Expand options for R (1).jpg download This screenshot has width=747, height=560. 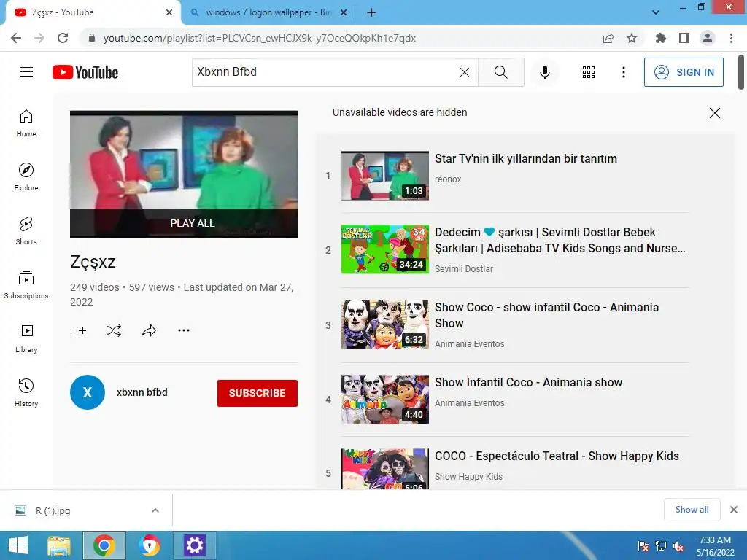point(155,510)
